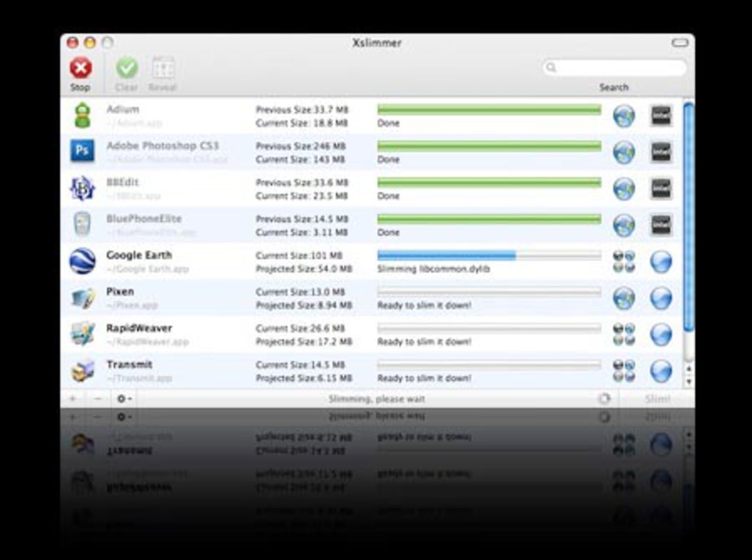Image resolution: width=752 pixels, height=560 pixels.
Task: Click the Slim! button
Action: click(657, 399)
